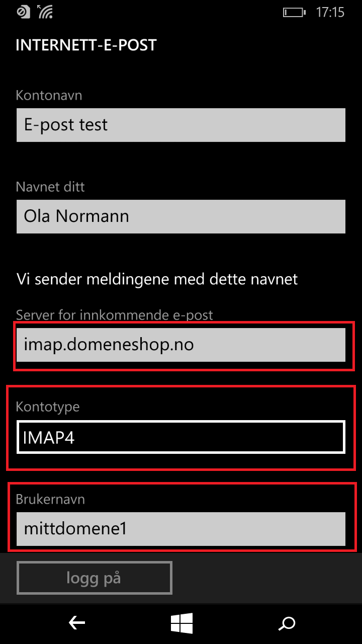The image size is (362, 644).
Task: Tap the search magnifier button
Action: (287, 624)
